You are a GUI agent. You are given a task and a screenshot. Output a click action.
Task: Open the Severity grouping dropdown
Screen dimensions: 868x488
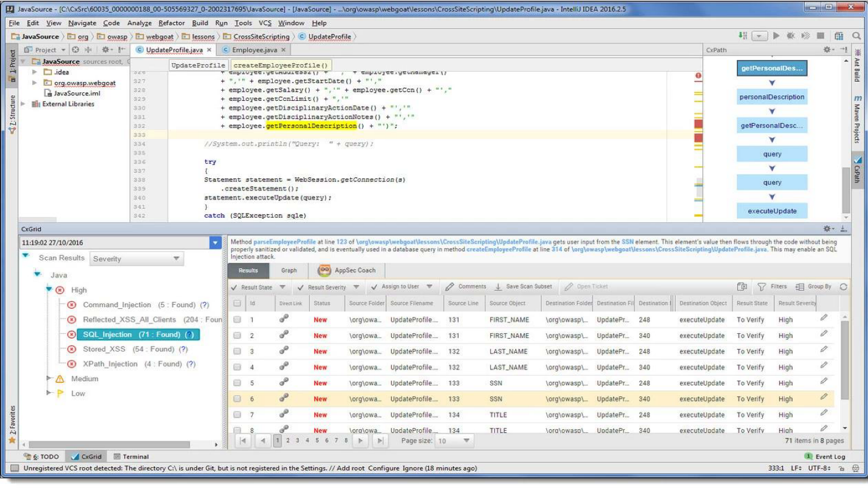pyautogui.click(x=137, y=259)
